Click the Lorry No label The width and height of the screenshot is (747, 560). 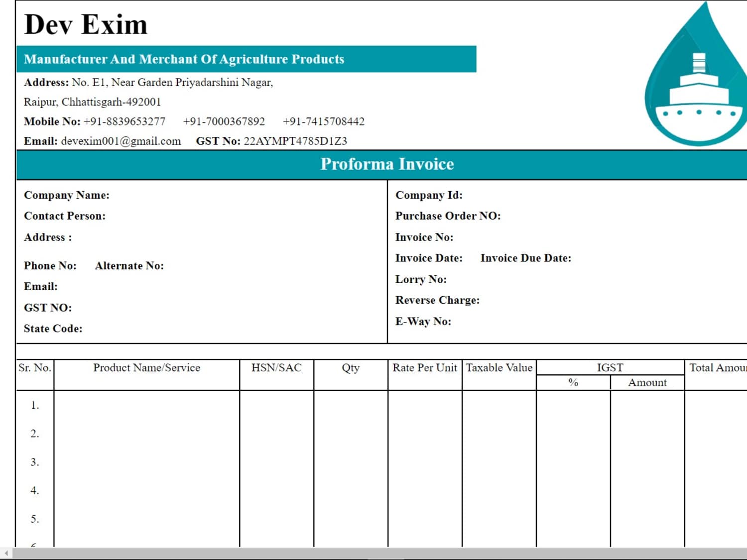click(x=421, y=280)
